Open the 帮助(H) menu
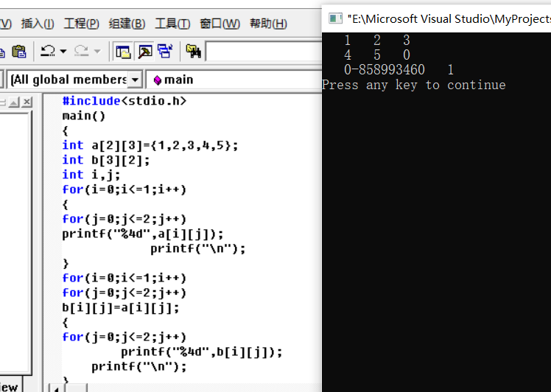The height and width of the screenshot is (392, 551). pyautogui.click(x=268, y=24)
